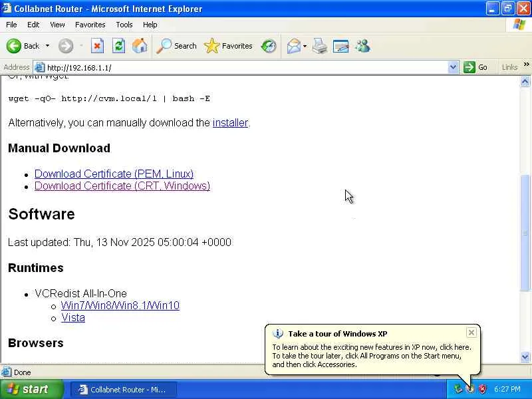The image size is (532, 399).
Task: Expand the address bar dropdown
Action: click(453, 67)
